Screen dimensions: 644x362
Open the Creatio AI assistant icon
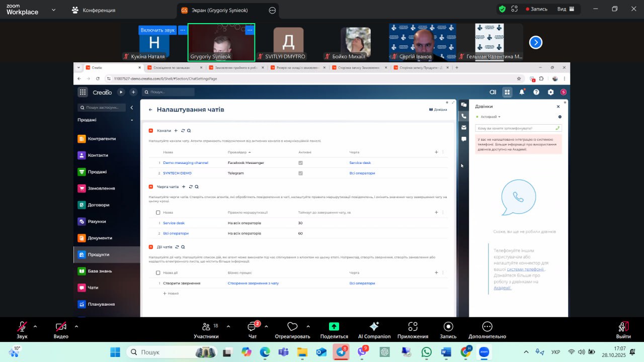coord(493,92)
